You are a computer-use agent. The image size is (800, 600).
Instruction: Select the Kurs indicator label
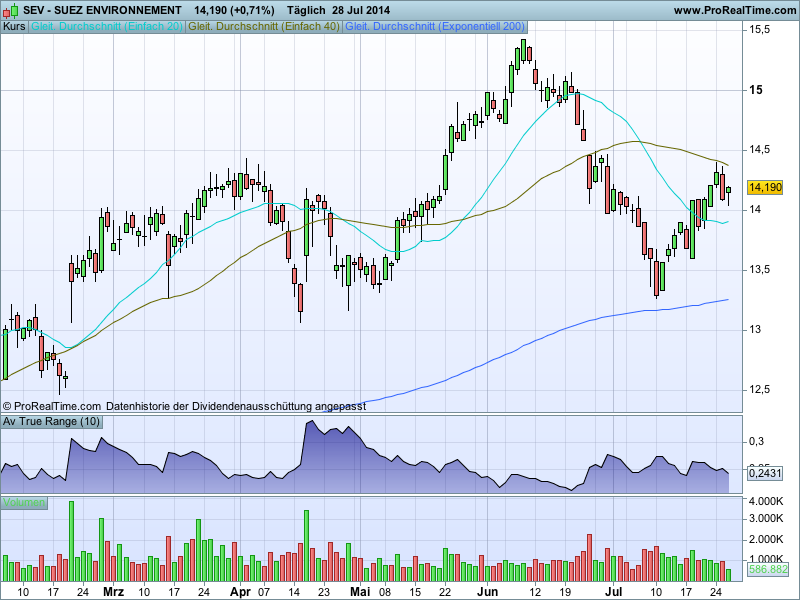point(14,26)
